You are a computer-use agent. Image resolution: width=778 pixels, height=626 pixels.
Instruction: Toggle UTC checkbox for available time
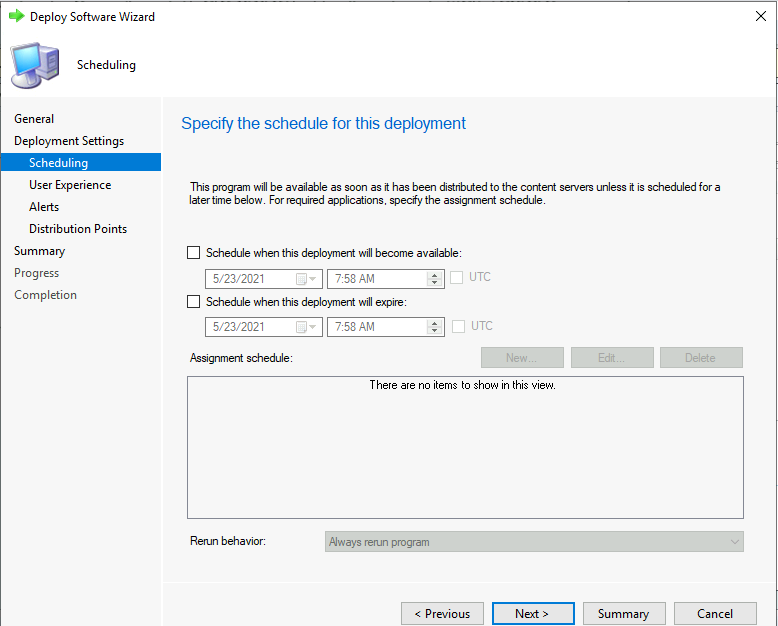coord(458,278)
